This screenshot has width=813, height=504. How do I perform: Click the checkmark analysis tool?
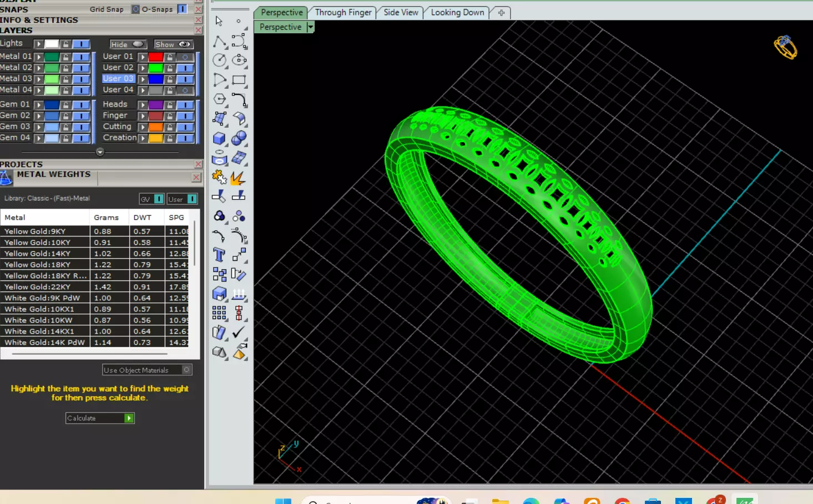pos(239,332)
